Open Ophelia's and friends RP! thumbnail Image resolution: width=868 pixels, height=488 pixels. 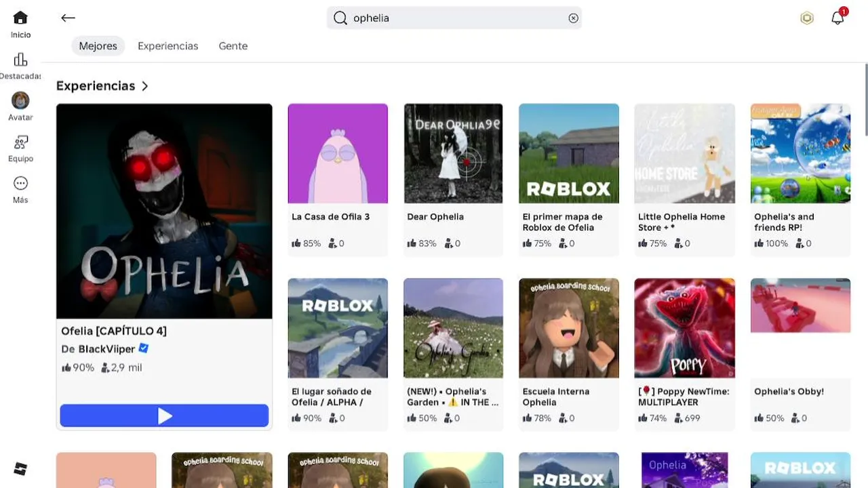tap(800, 153)
